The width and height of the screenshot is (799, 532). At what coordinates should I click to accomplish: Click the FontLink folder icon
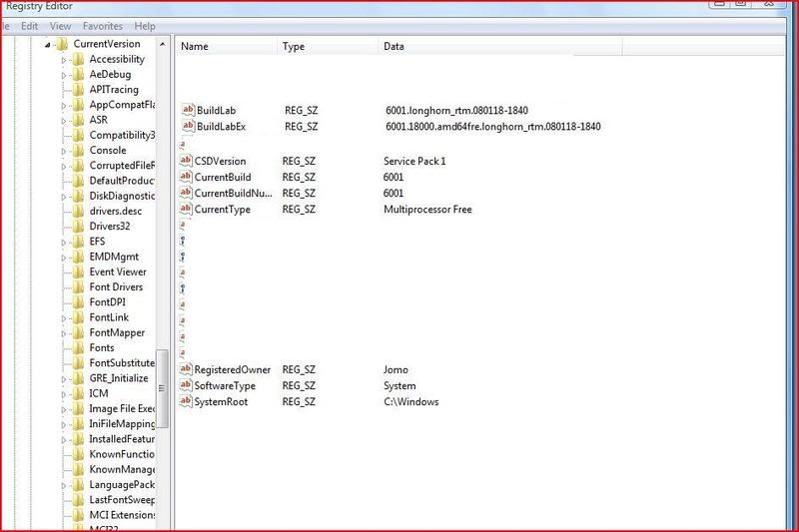point(78,317)
